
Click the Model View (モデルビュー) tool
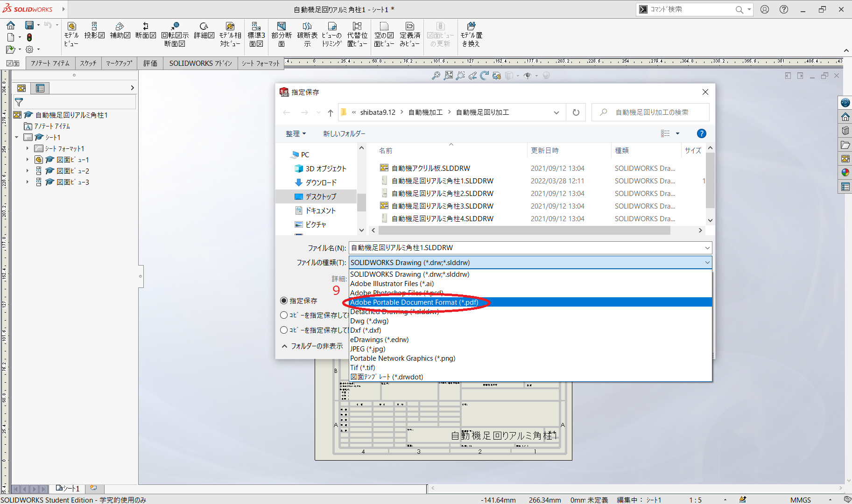(71, 34)
